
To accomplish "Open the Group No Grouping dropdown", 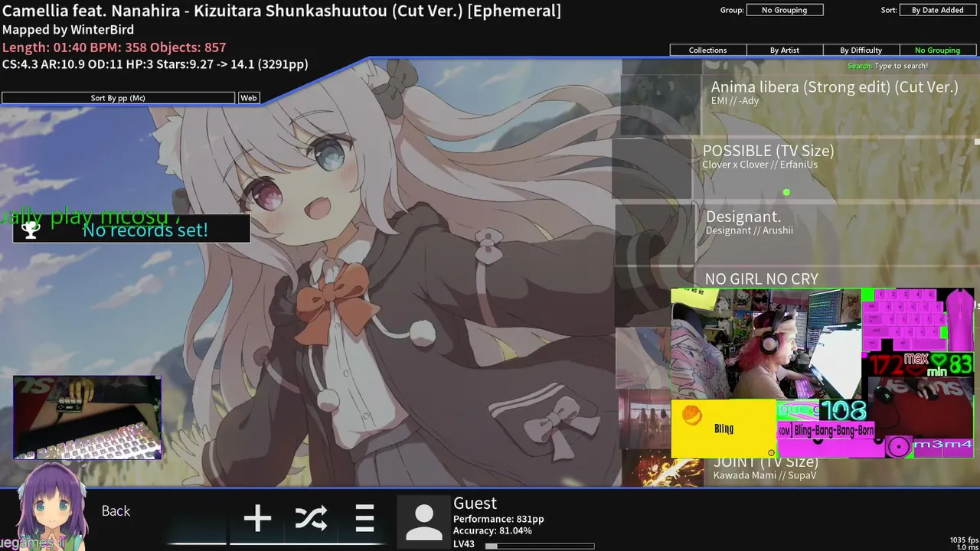I will [x=785, y=10].
